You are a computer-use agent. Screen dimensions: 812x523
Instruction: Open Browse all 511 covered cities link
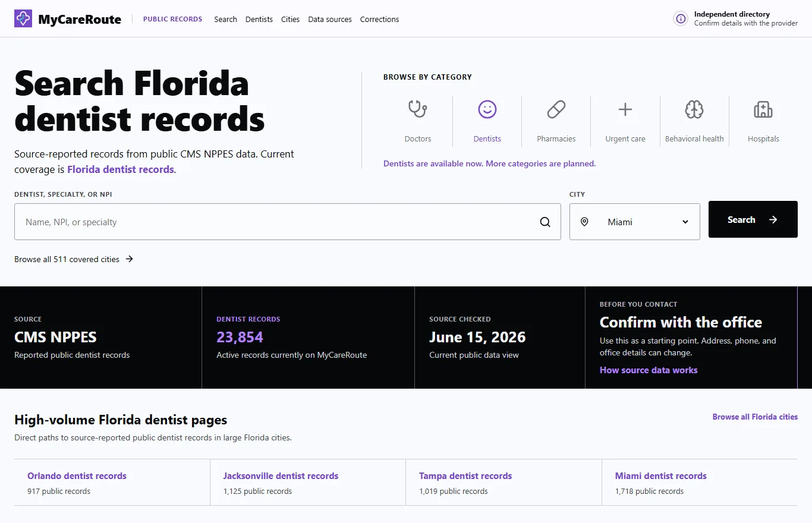point(74,259)
